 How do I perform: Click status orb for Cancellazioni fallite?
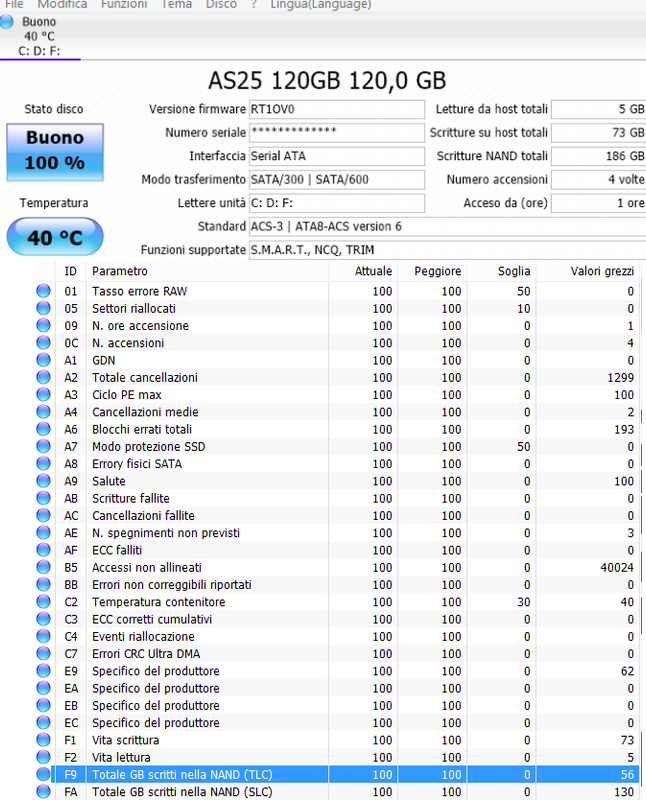tap(43, 515)
